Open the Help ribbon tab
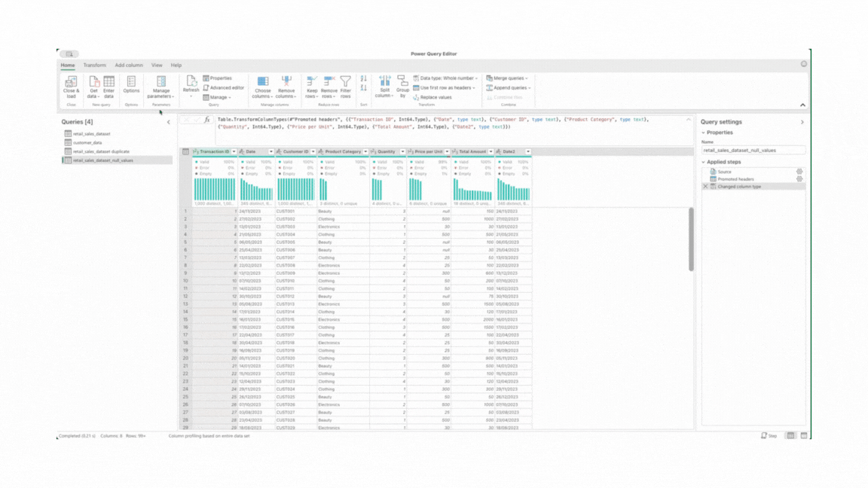The image size is (868, 488). (x=176, y=66)
